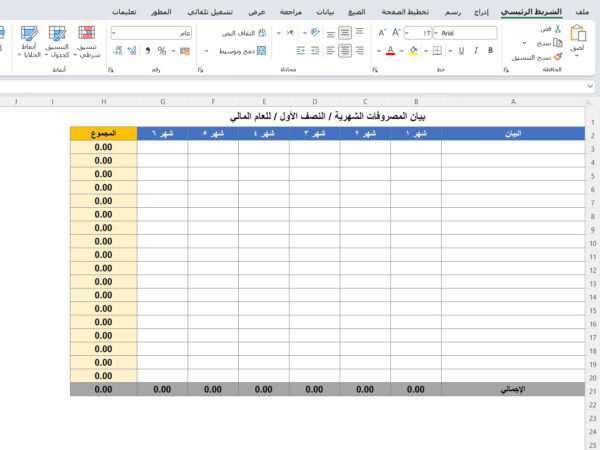The height and width of the screenshot is (450, 600).
Task: Open the font size dropdown
Action: (x=406, y=33)
